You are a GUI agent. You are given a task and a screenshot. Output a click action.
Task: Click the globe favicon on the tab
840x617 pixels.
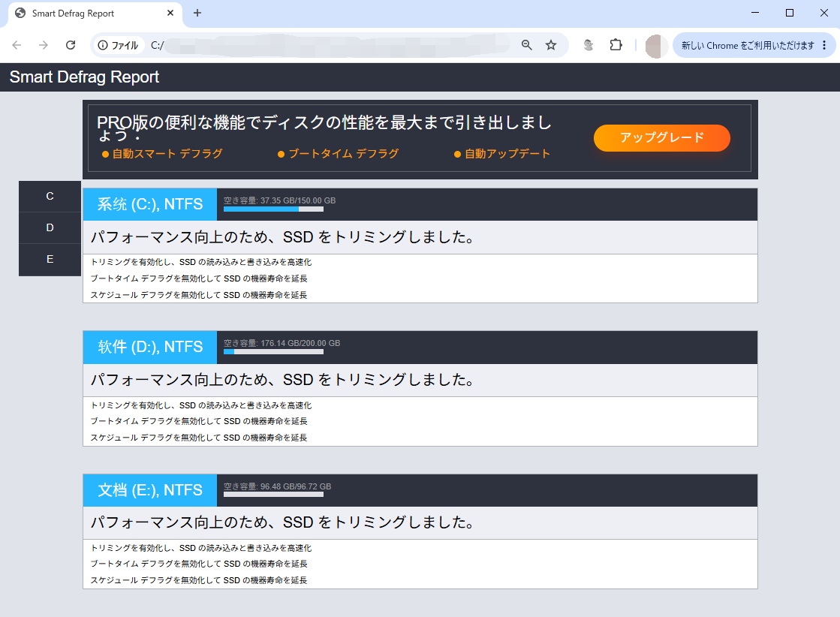pyautogui.click(x=20, y=13)
